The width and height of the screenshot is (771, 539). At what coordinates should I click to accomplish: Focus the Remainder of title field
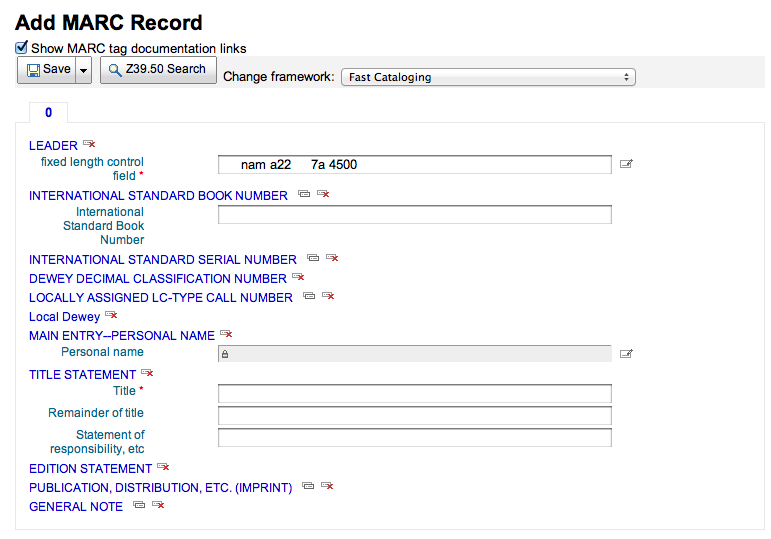pos(414,415)
